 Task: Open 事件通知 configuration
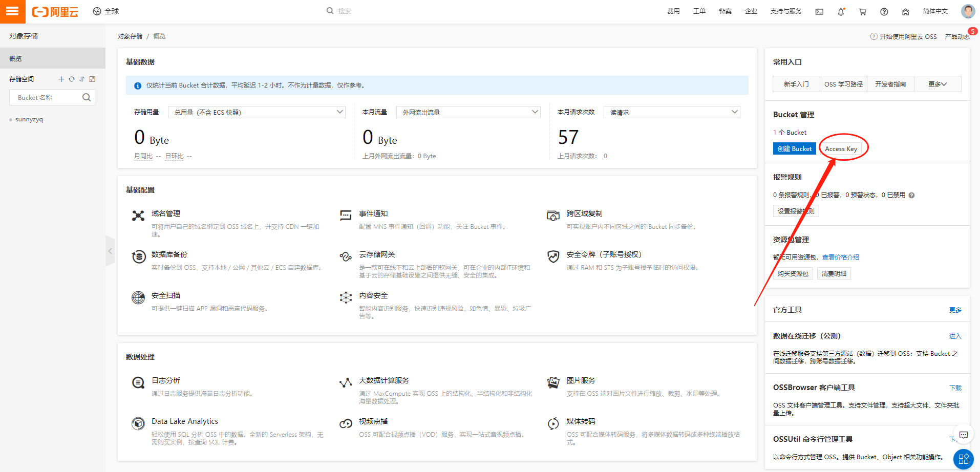[x=373, y=213]
